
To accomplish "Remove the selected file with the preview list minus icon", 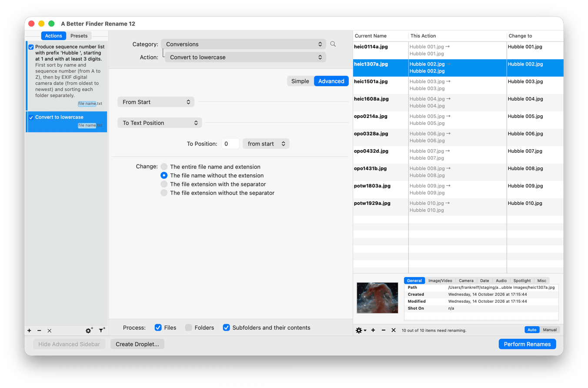I will [x=383, y=330].
